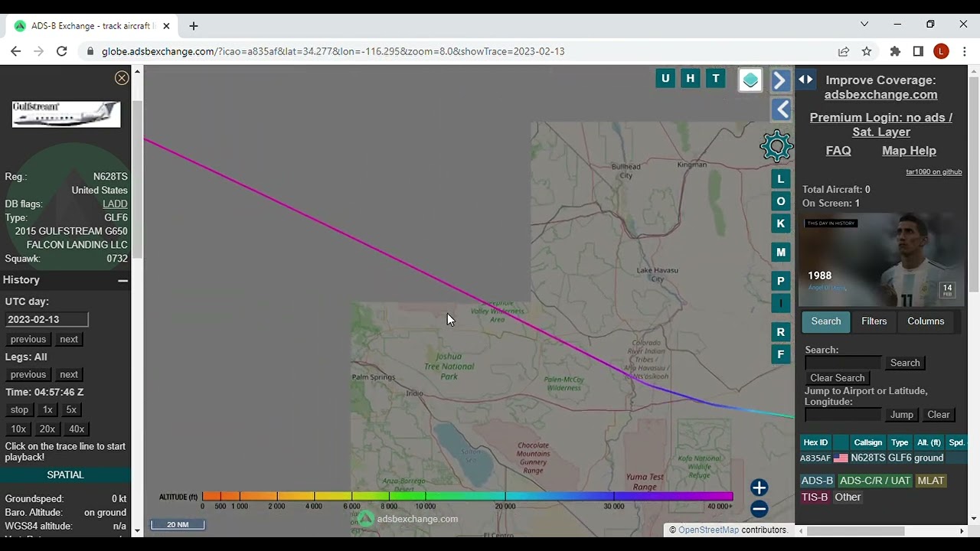This screenshot has height=551, width=980.
Task: Toggle the R map button
Action: tap(781, 332)
